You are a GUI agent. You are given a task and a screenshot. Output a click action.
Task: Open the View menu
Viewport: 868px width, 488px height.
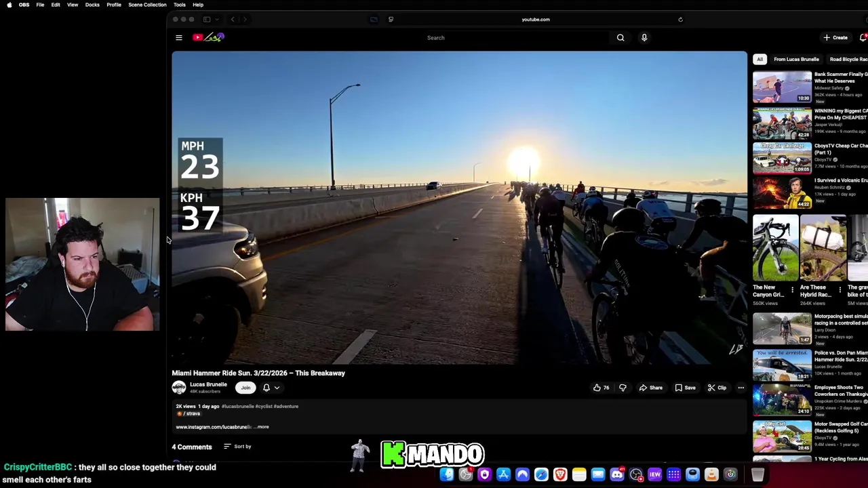73,5
